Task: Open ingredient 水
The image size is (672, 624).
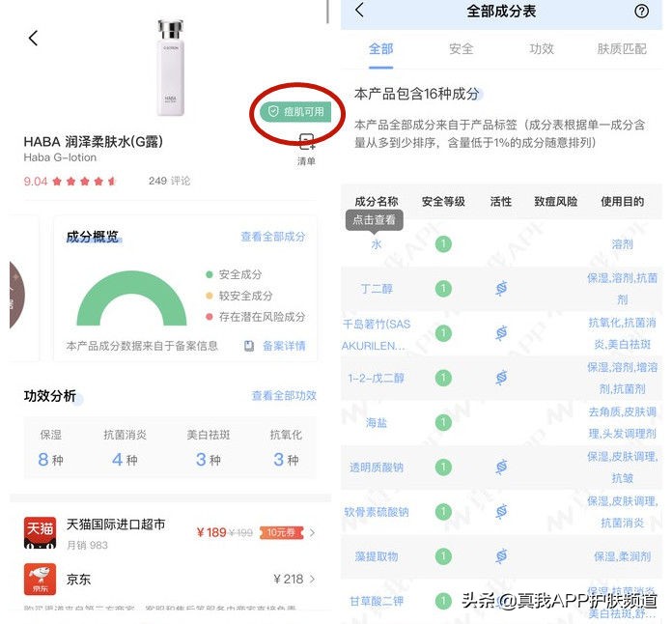Action: click(377, 244)
